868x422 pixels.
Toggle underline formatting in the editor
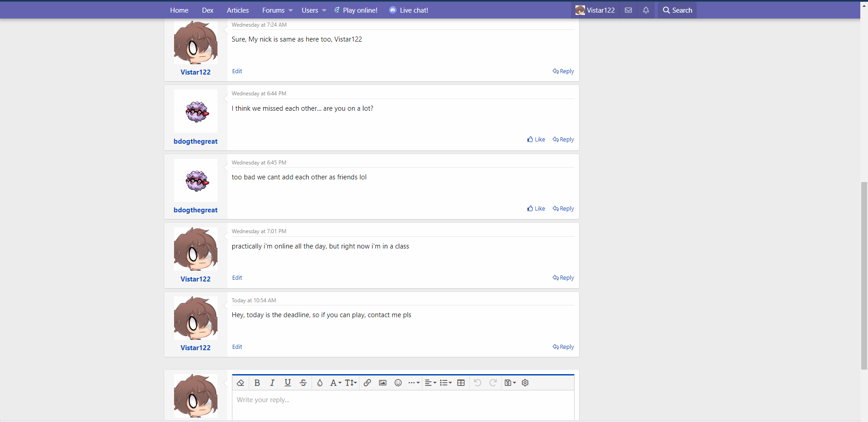(x=288, y=383)
